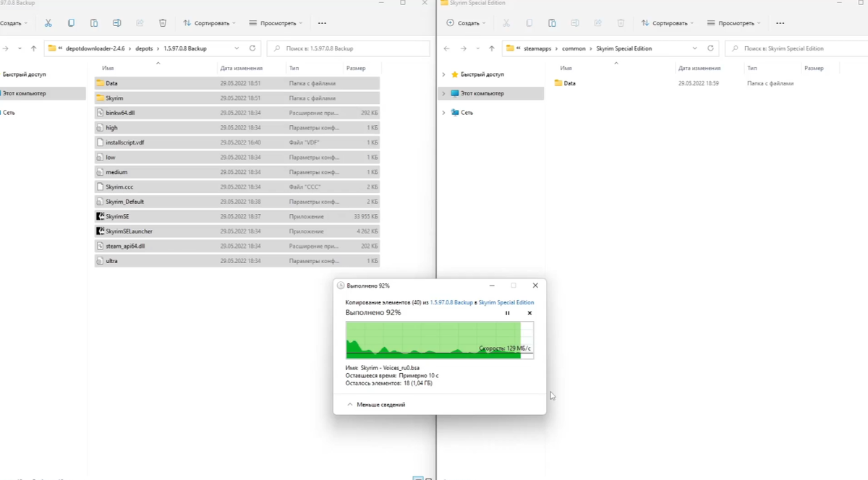The image size is (868, 480).
Task: Click the Paste icon in Skyrim Special Edition window
Action: [552, 23]
